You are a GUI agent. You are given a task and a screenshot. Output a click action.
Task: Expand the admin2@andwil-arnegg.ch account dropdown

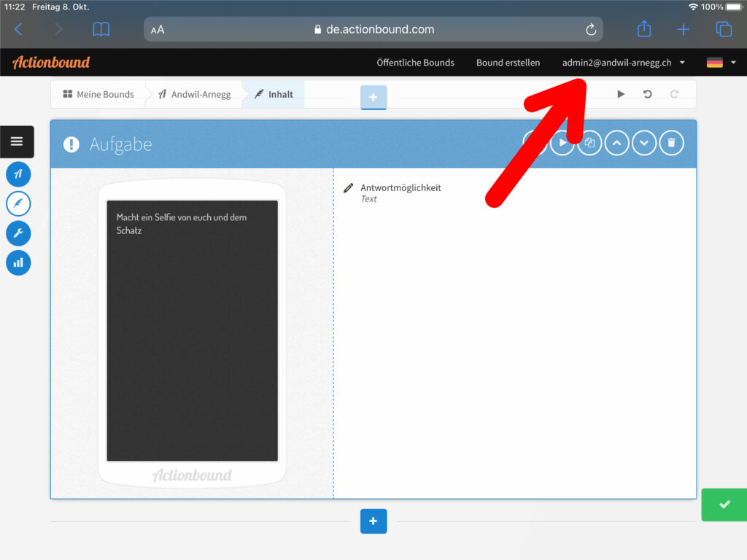623,63
